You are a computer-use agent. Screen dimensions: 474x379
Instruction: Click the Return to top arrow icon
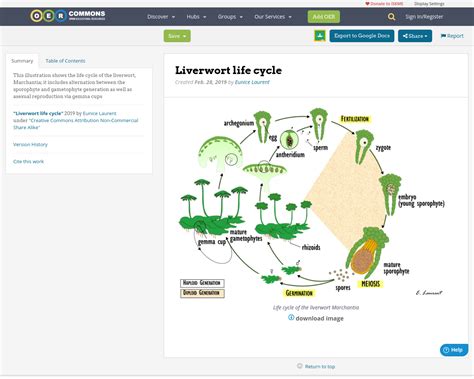300,366
